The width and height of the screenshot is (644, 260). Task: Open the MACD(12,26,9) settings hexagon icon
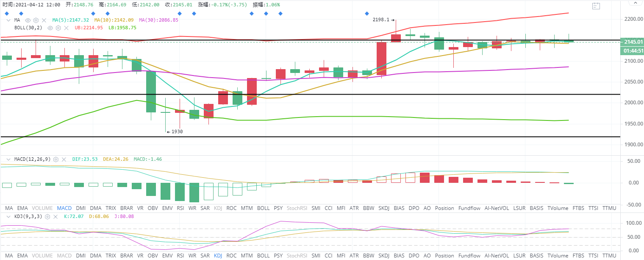tap(56, 159)
